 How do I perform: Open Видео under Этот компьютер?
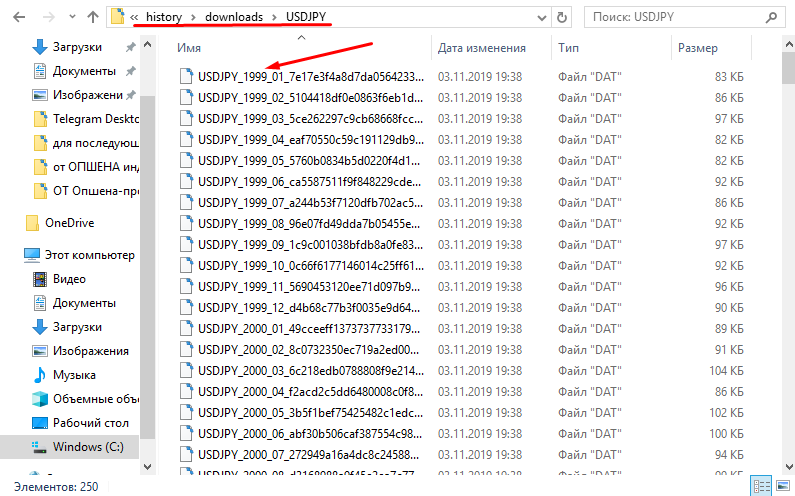click(69, 279)
